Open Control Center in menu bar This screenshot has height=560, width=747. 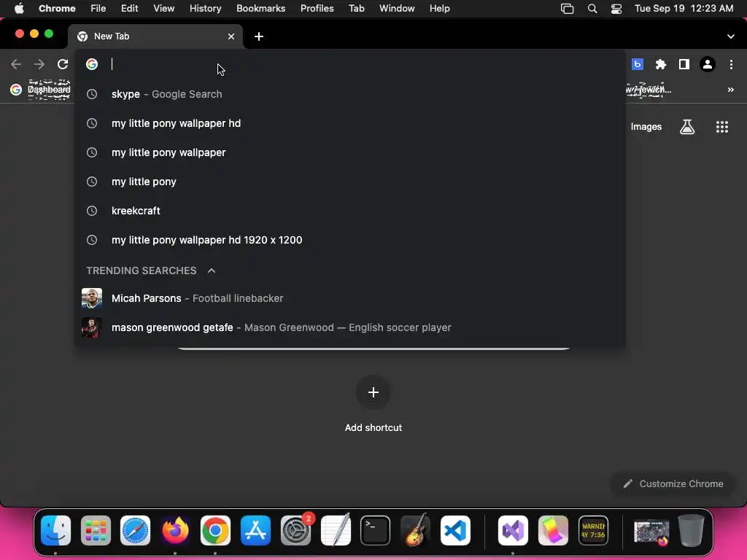pos(616,9)
